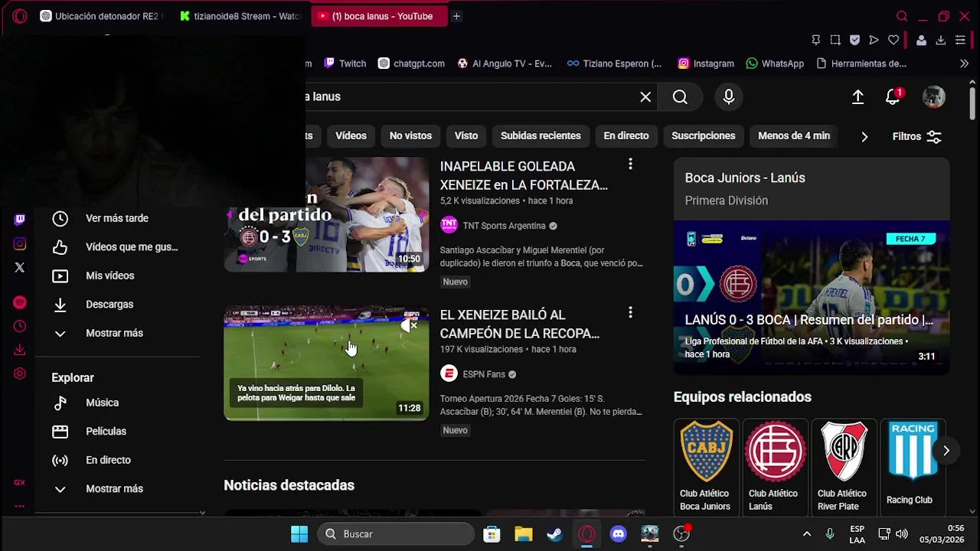This screenshot has height=551, width=980.
Task: Open browser downloads toolbar icon
Action: 941,40
